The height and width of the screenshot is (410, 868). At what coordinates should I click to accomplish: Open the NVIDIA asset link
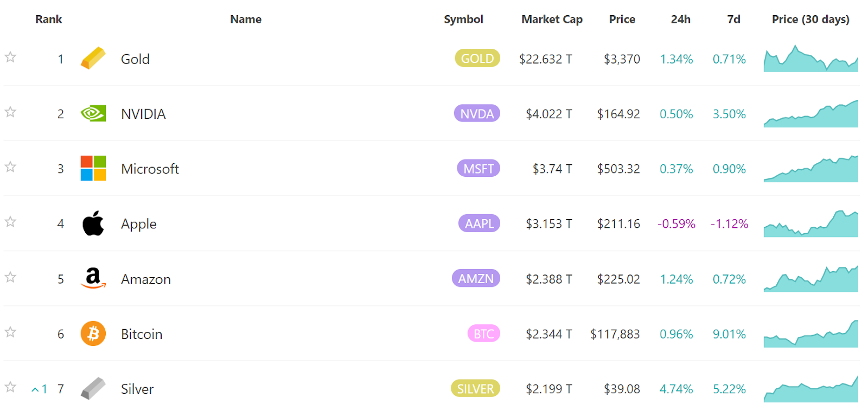[x=143, y=114]
